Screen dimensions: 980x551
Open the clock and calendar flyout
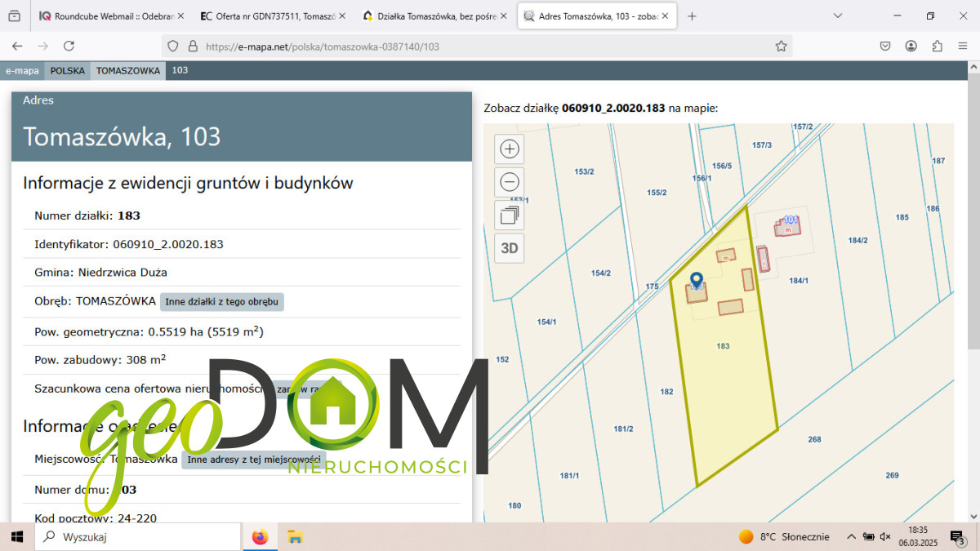coord(918,536)
